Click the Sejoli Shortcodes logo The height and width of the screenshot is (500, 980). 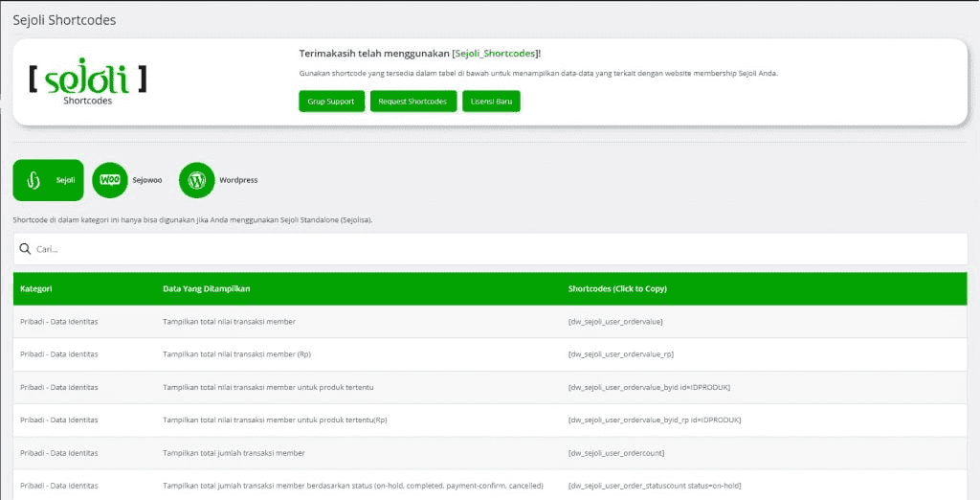[x=87, y=82]
